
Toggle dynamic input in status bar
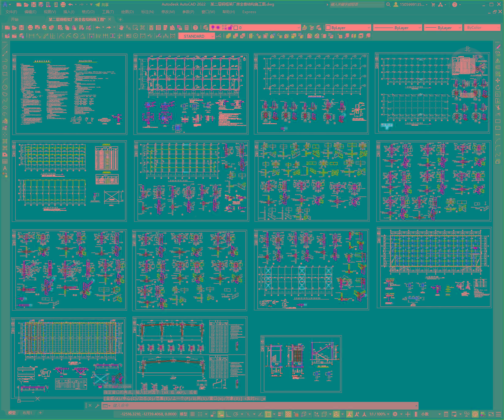pyautogui.click(x=221, y=414)
